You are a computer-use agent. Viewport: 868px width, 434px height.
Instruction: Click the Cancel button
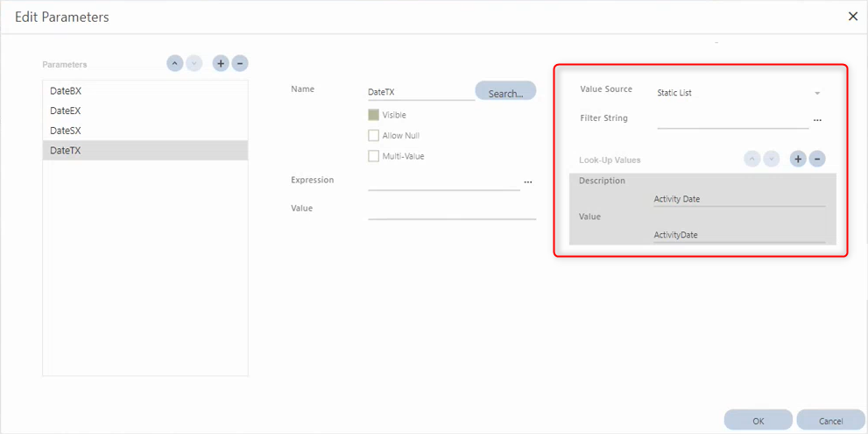[x=830, y=421]
